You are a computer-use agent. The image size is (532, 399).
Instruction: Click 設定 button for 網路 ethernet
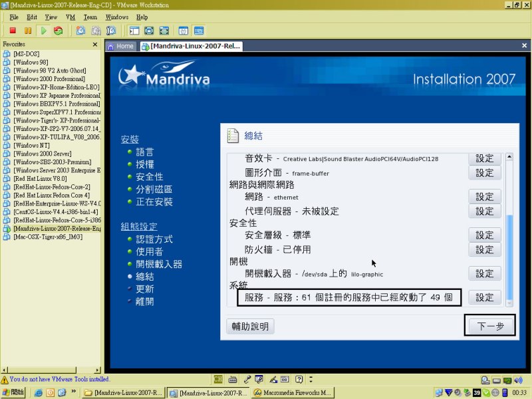[x=485, y=197]
